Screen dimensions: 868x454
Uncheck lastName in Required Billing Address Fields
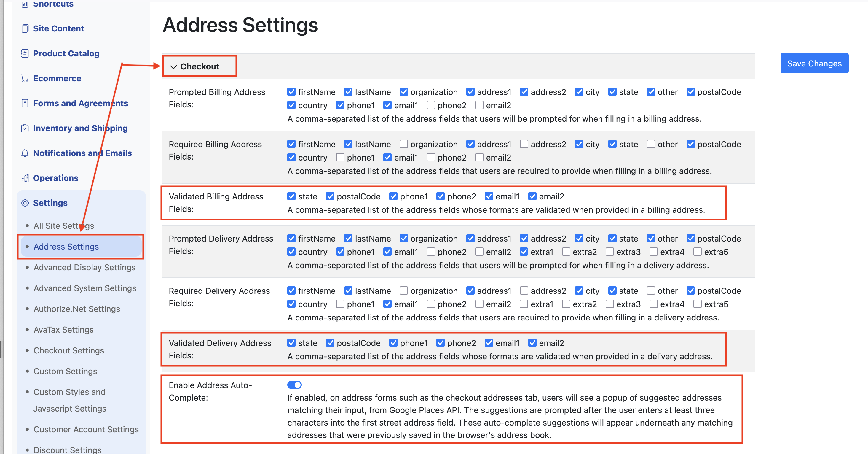[348, 144]
